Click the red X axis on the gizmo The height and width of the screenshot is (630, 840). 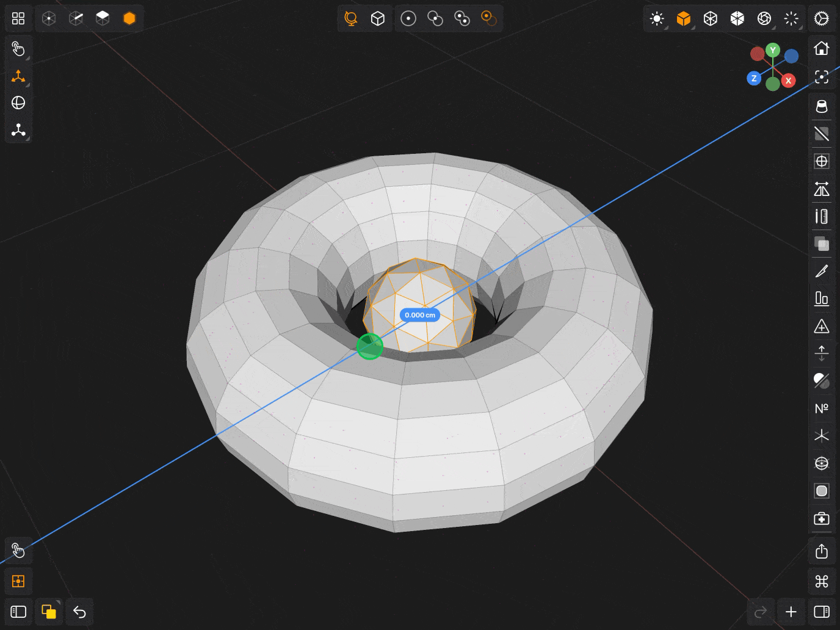789,81
